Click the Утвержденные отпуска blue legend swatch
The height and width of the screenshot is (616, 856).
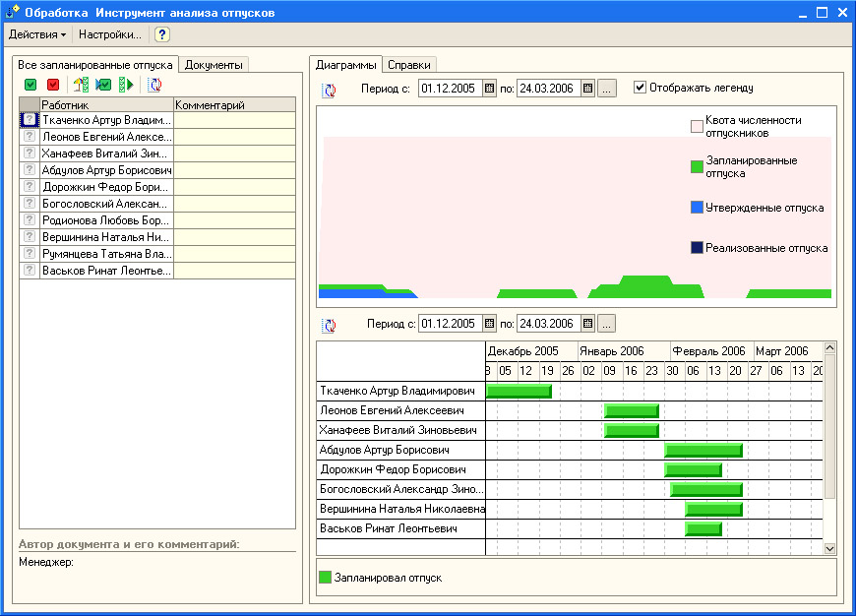(697, 208)
